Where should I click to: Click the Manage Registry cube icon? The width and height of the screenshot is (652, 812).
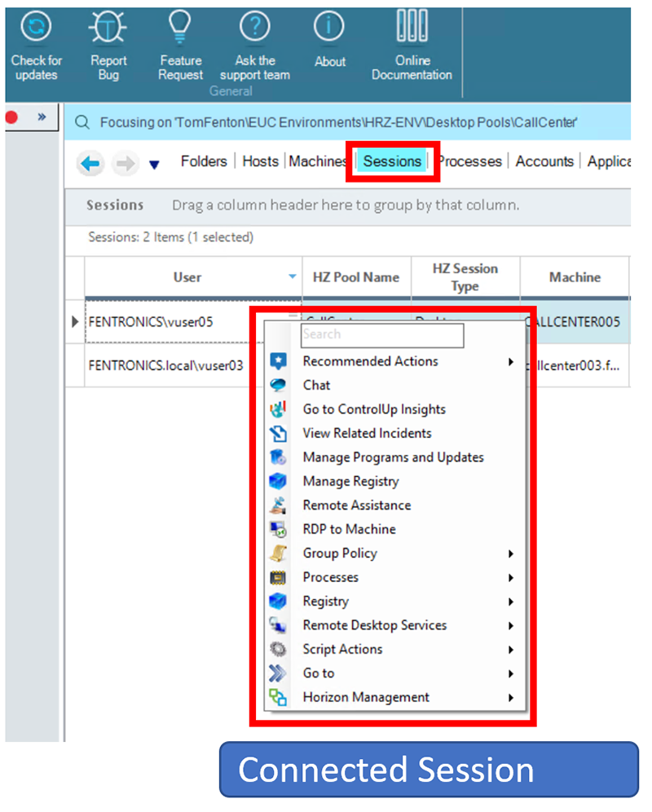click(278, 481)
